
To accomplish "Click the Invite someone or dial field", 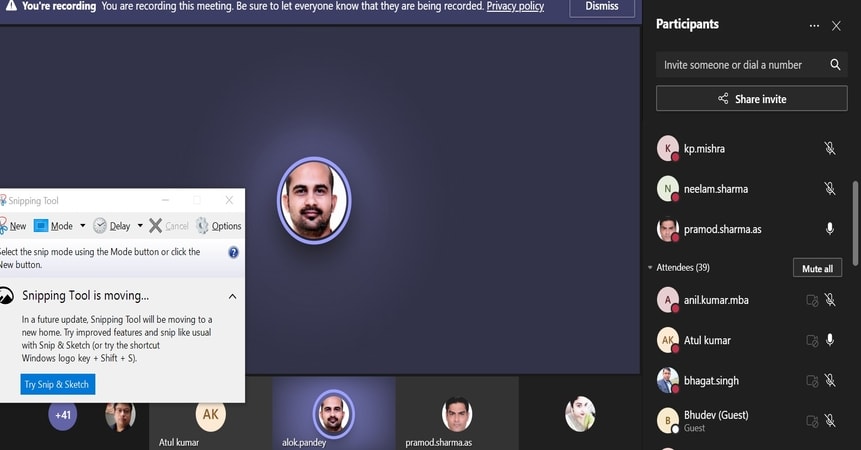I will point(740,65).
